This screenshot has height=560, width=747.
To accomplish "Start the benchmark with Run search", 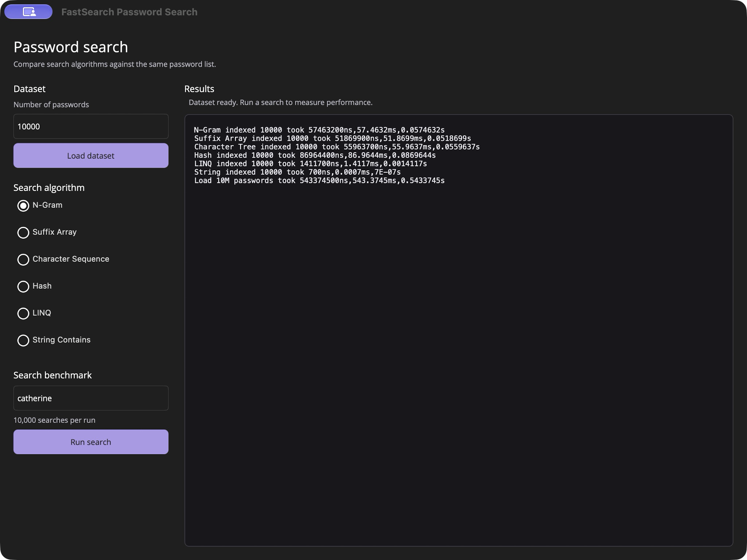I will pyautogui.click(x=91, y=442).
